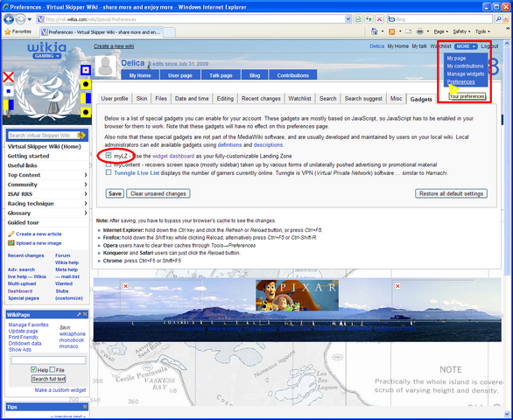The image size is (513, 420).
Task: Click the WikiPage widget wrench icon
Action: 79,314
